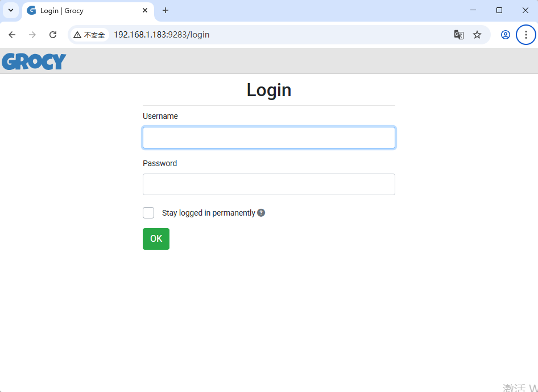Click the help question mark icon

tap(261, 213)
